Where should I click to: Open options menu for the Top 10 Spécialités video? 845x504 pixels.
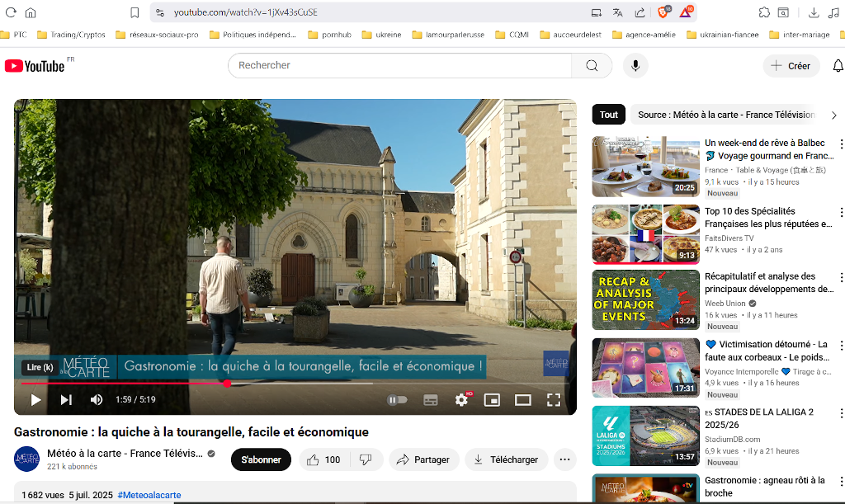841,212
